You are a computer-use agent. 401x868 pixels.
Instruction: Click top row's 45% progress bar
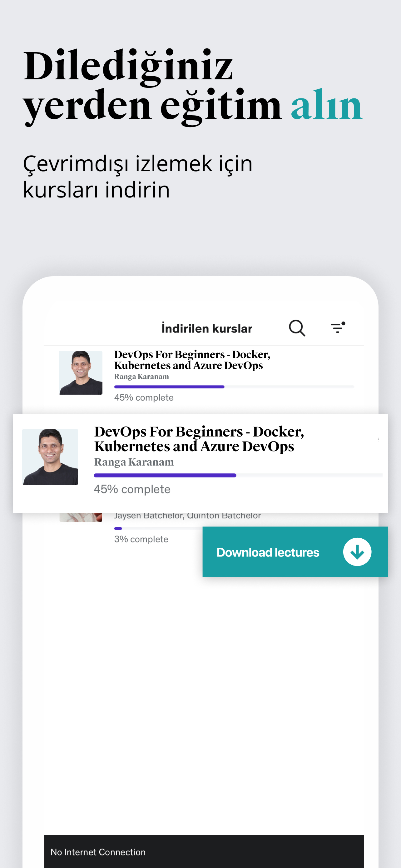click(x=234, y=387)
